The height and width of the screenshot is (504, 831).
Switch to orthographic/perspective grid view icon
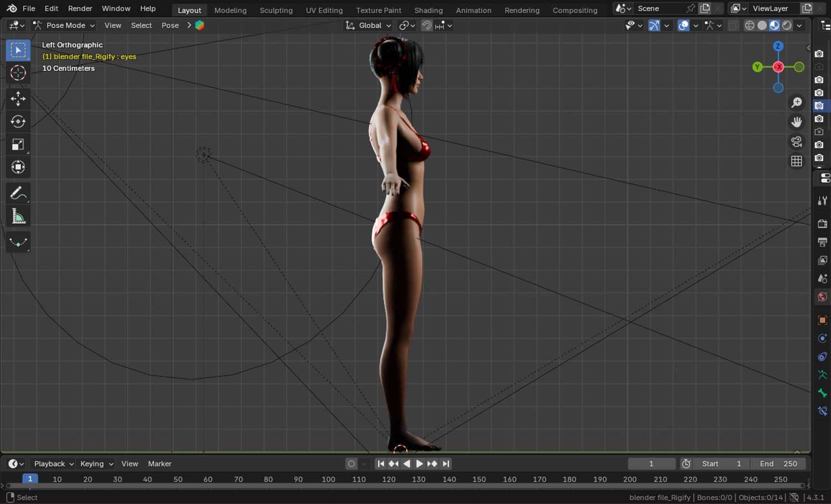[x=797, y=161]
